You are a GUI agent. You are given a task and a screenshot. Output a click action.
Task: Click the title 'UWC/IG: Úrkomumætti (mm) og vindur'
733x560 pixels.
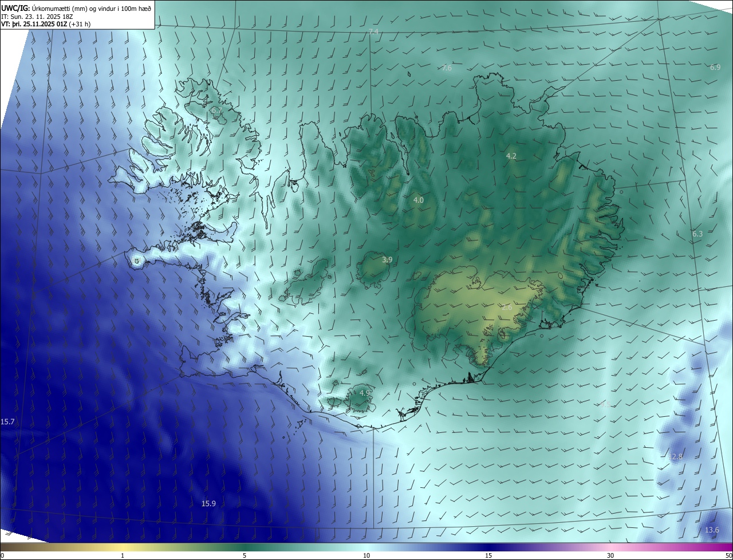point(76,8)
